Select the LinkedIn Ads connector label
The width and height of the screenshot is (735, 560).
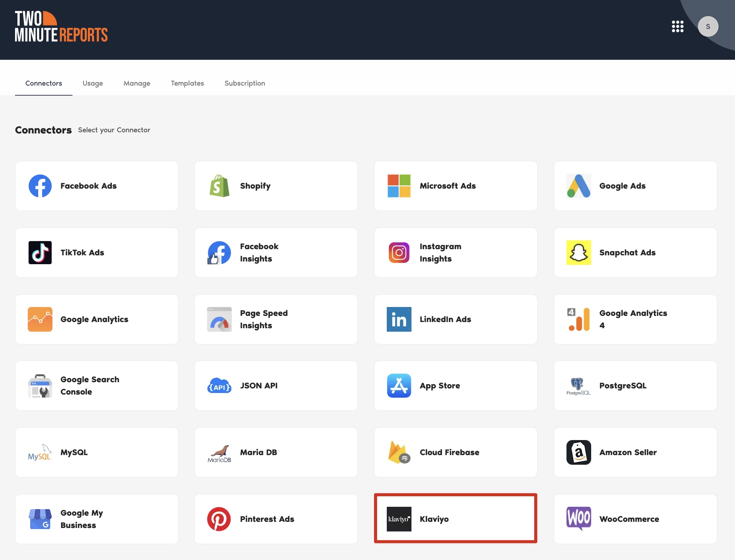(445, 319)
